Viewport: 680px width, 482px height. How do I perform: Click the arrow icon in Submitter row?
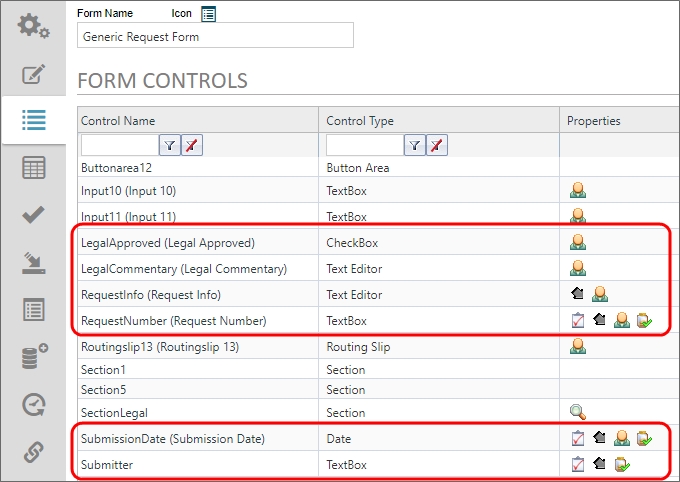(599, 464)
